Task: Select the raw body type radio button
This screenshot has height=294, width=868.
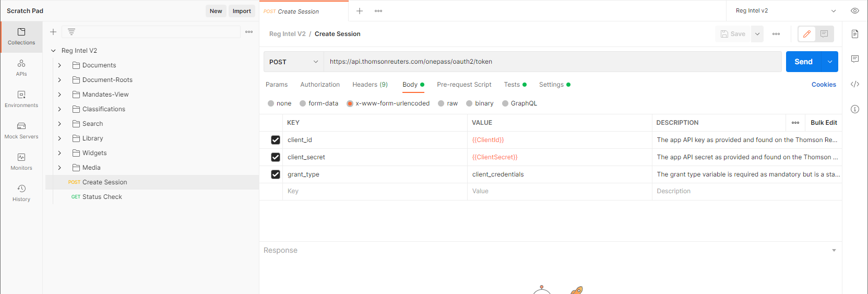Action: (x=442, y=103)
